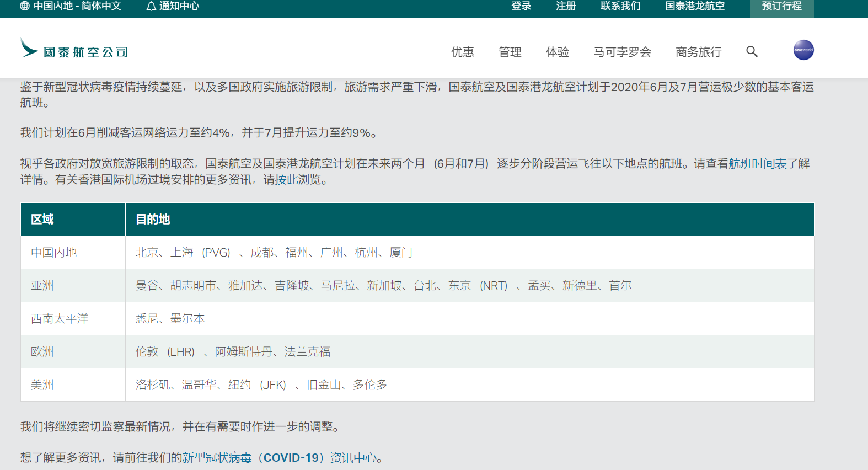Open the 联系我们 contact link
This screenshot has width=868, height=470.
click(620, 6)
